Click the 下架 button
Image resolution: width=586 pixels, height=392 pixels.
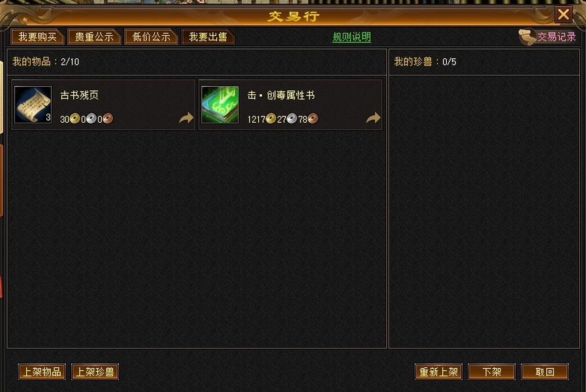491,372
